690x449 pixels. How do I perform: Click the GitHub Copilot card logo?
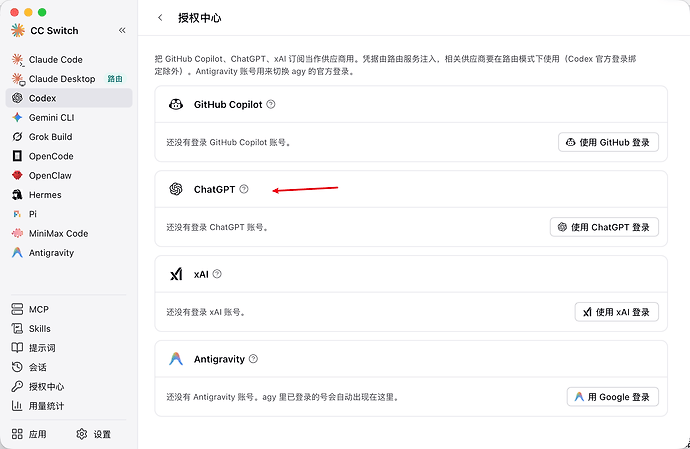click(176, 104)
